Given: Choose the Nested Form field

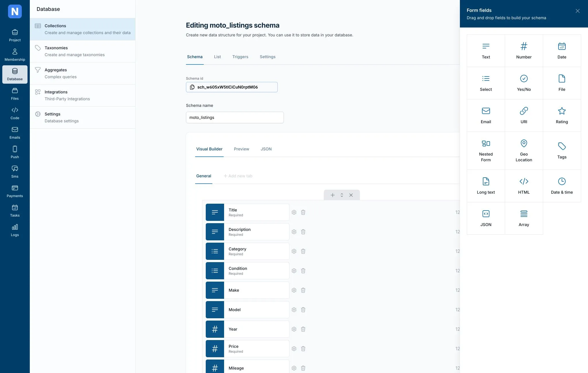Looking at the screenshot, I should point(486,151).
